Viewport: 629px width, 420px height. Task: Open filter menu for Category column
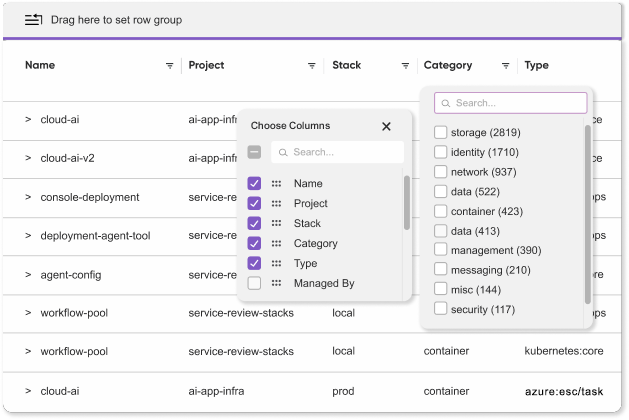pos(506,65)
